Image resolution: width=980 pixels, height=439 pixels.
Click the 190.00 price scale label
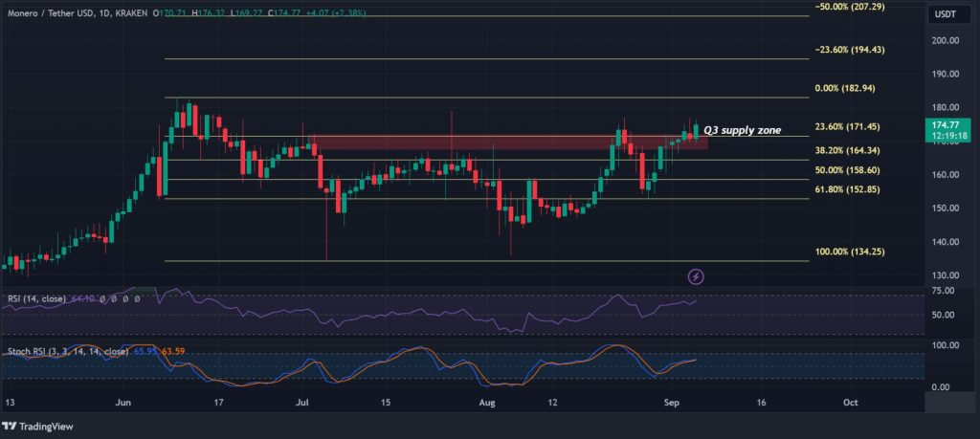pyautogui.click(x=945, y=74)
